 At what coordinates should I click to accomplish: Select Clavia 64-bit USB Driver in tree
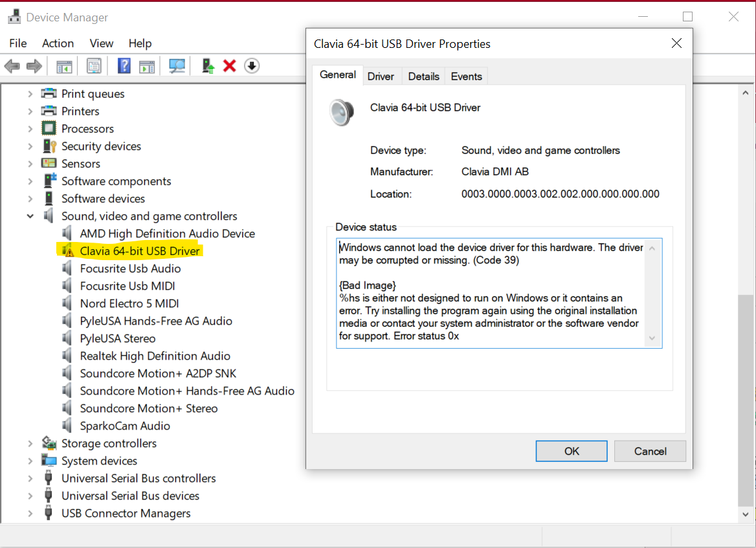(139, 250)
